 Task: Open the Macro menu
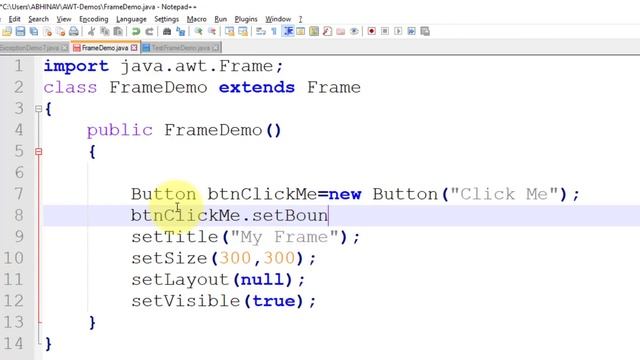(196, 19)
